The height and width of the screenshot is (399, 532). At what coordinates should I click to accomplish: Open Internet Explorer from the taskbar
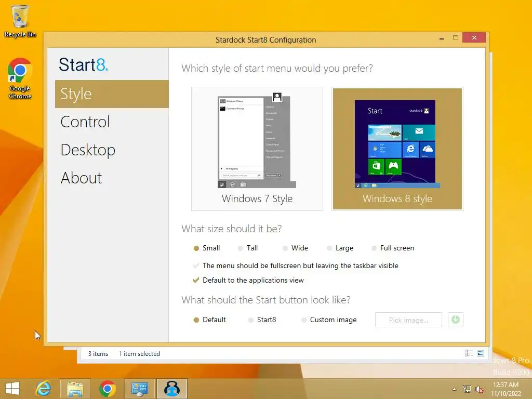click(x=44, y=389)
